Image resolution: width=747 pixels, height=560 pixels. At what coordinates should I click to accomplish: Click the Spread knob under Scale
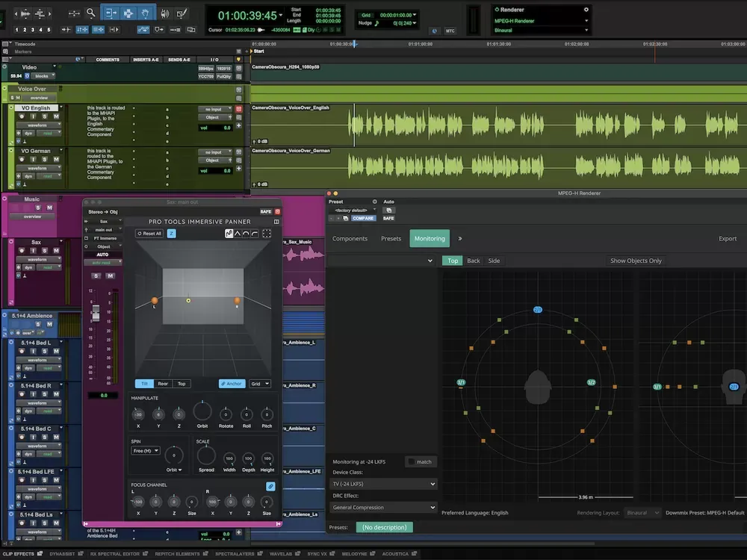click(206, 455)
